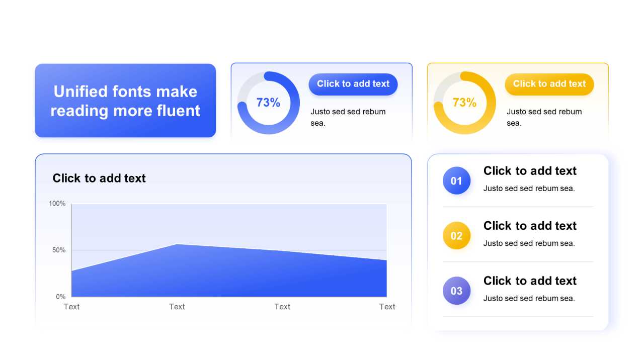Screen dimensions: 644x362
Task: Select the description text under the blue pill
Action: pyautogui.click(x=348, y=117)
